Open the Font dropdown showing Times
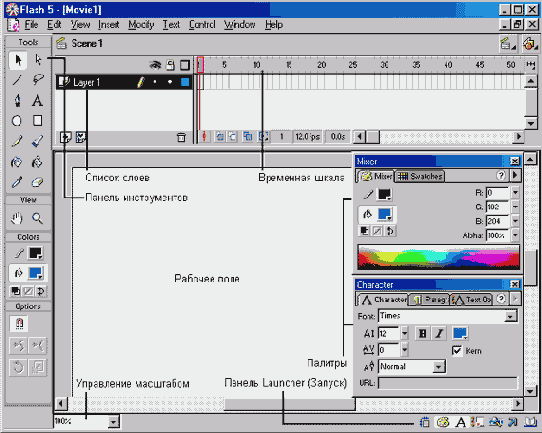Screen dimensions: 542x433 (448, 316)
